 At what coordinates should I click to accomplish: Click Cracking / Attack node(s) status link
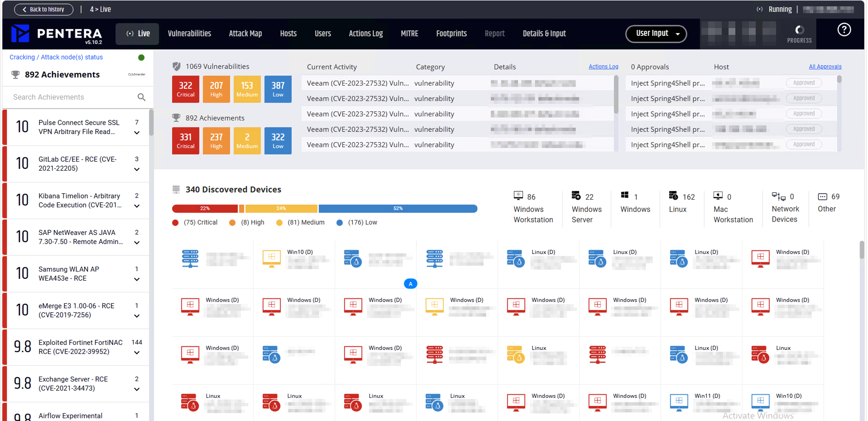click(56, 57)
